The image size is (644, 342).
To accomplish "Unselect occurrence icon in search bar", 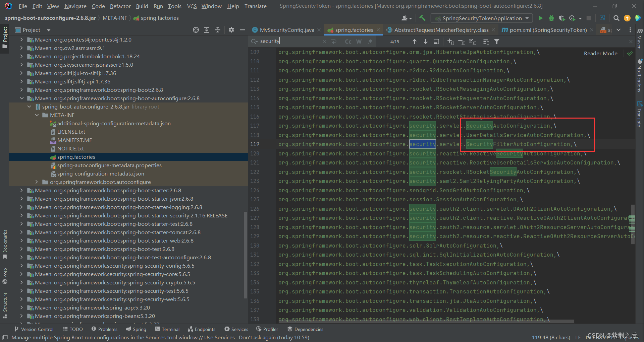I will pyautogui.click(x=461, y=42).
